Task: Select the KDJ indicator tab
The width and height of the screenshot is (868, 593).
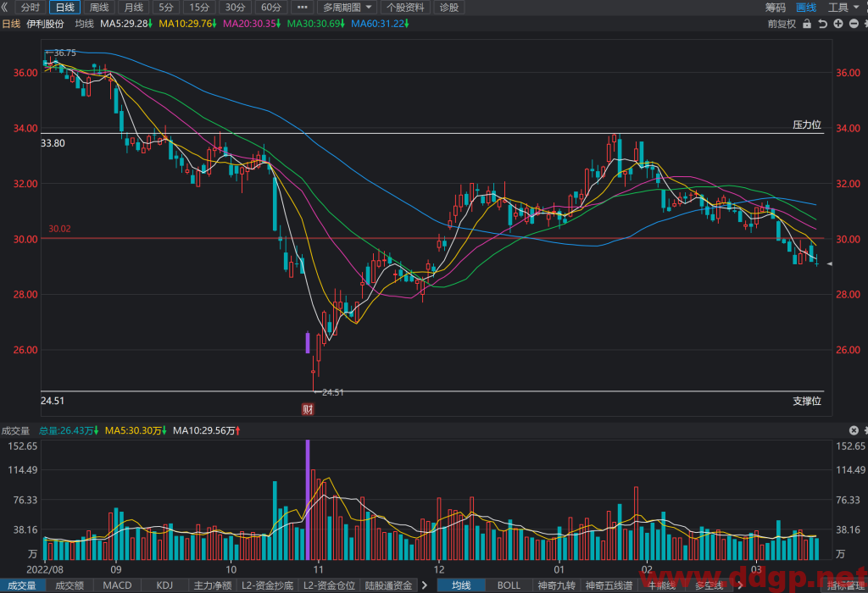Action: (164, 585)
